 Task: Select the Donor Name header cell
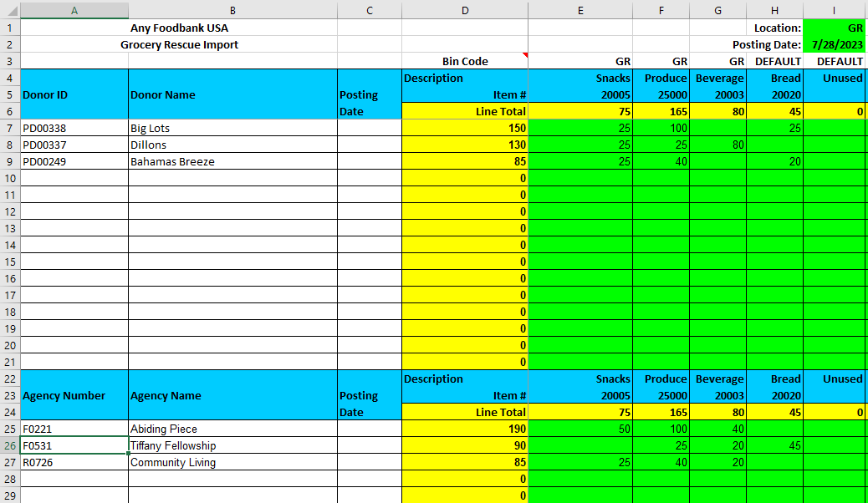tap(232, 94)
